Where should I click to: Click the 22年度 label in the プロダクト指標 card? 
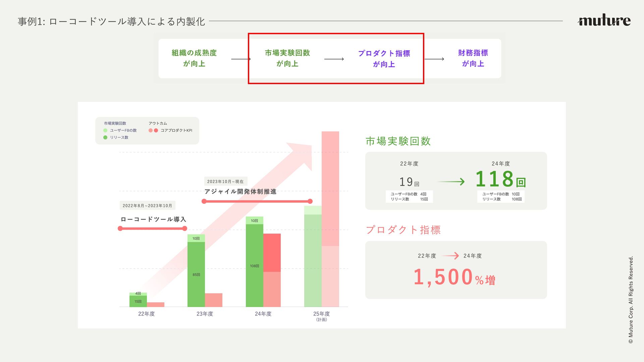427,256
